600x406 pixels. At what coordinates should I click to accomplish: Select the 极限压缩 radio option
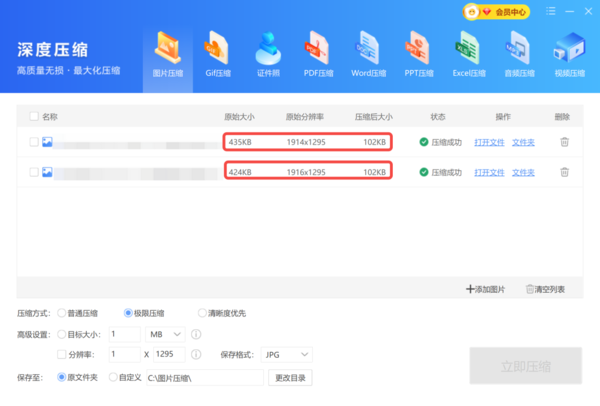tap(128, 313)
